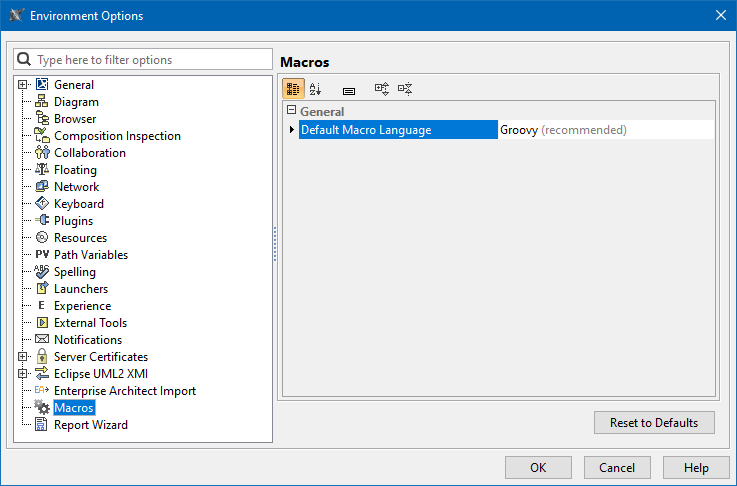Click the General category icon in tree
Image resolution: width=737 pixels, height=486 pixels.
[42, 85]
